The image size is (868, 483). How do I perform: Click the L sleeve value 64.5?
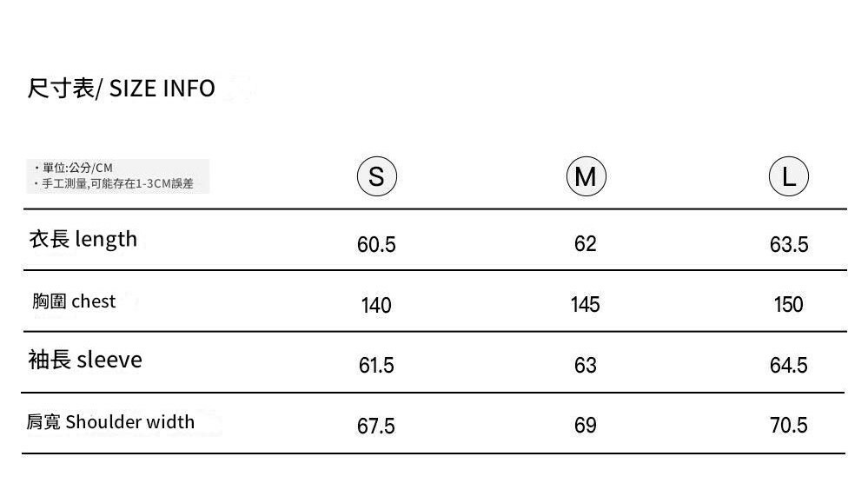pyautogui.click(x=788, y=366)
